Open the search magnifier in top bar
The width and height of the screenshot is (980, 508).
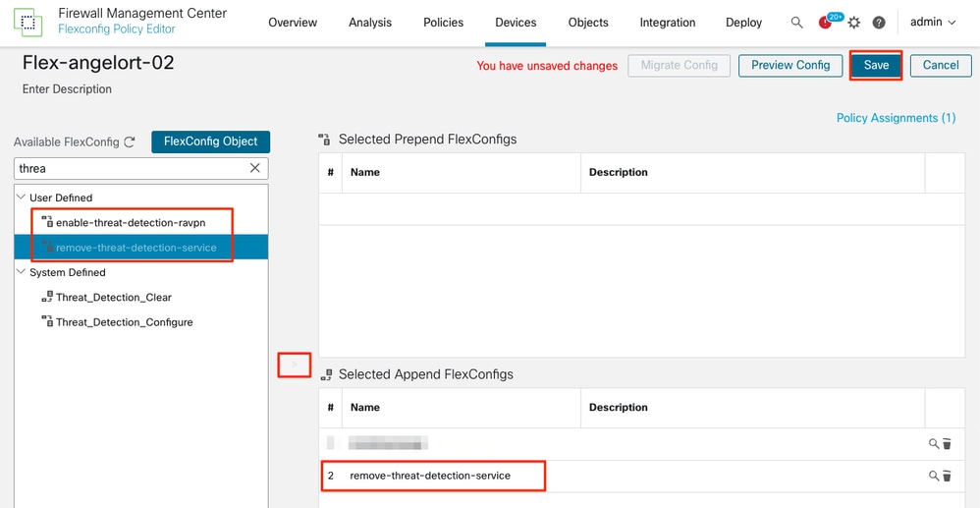pyautogui.click(x=797, y=23)
